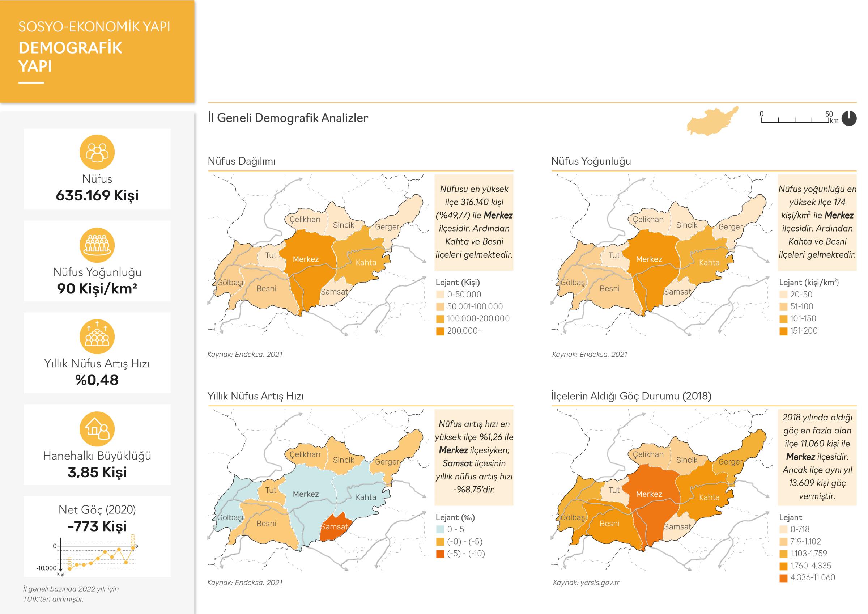
Task: Click the 200.000+ legend color swatch
Action: click(x=440, y=331)
